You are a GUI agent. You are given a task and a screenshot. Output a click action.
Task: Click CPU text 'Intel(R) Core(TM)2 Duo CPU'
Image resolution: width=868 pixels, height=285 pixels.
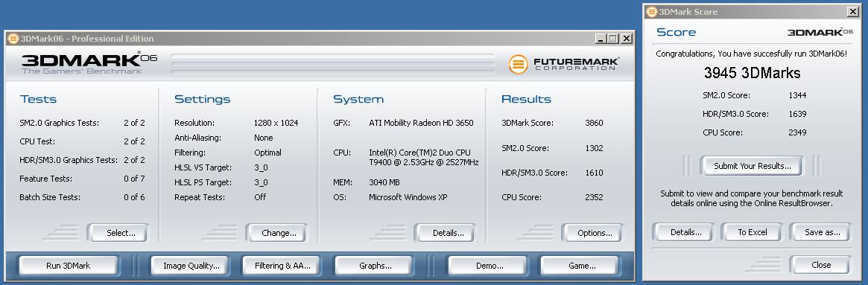point(420,153)
